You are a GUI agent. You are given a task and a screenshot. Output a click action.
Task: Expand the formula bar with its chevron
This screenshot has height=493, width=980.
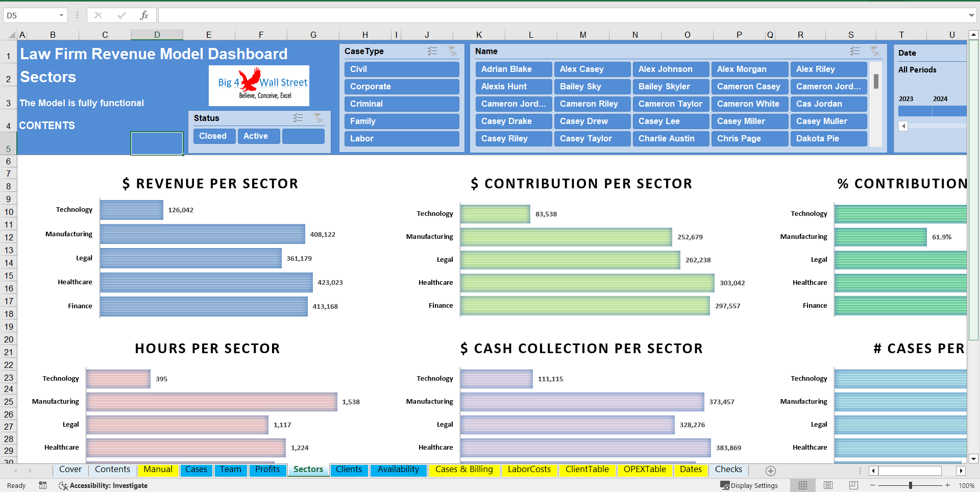click(972, 15)
